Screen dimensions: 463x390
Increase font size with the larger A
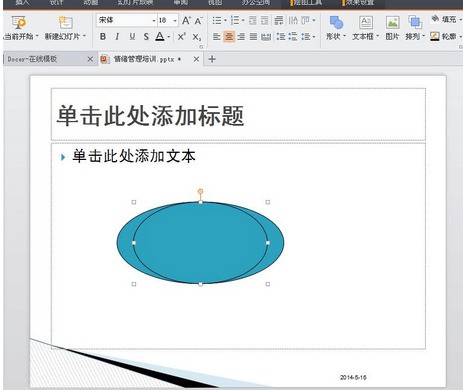[x=186, y=21]
